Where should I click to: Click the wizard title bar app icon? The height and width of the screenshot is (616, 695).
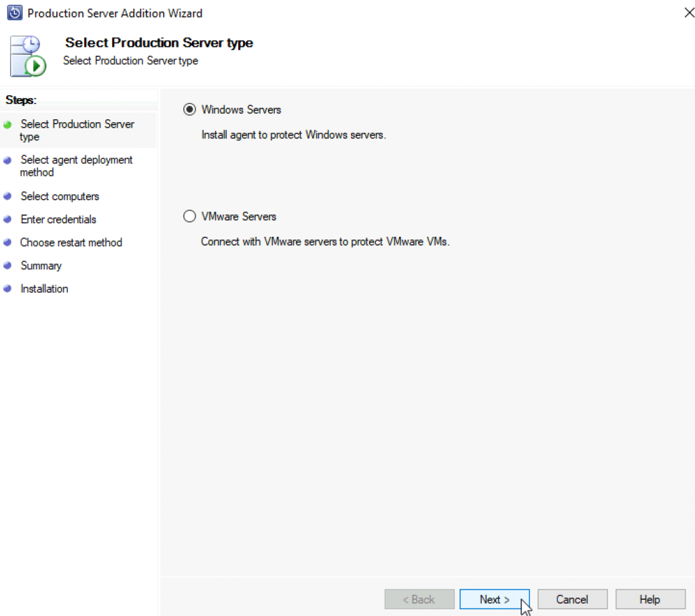tap(15, 13)
